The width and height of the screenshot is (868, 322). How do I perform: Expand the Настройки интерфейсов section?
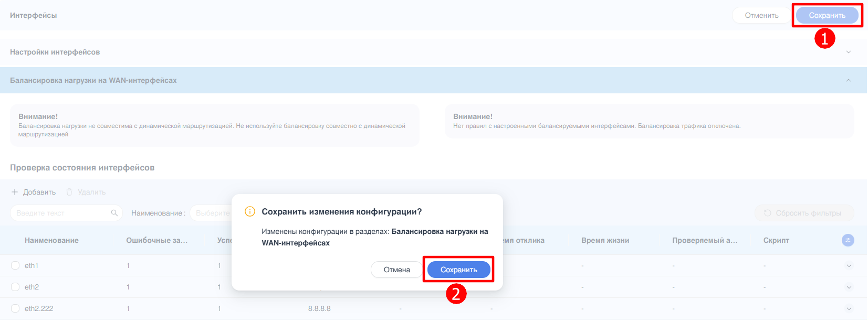coord(848,52)
